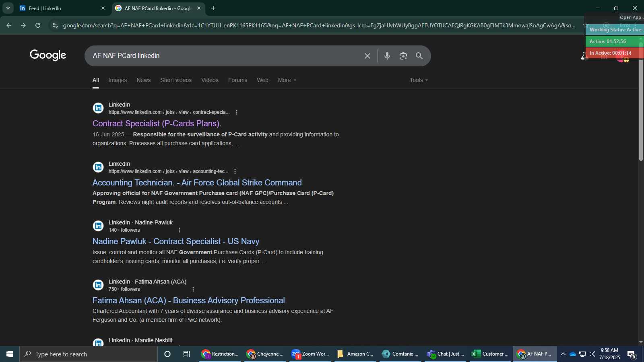Image resolution: width=644 pixels, height=362 pixels.
Task: Open the Windows Start menu
Action: pyautogui.click(x=10, y=354)
